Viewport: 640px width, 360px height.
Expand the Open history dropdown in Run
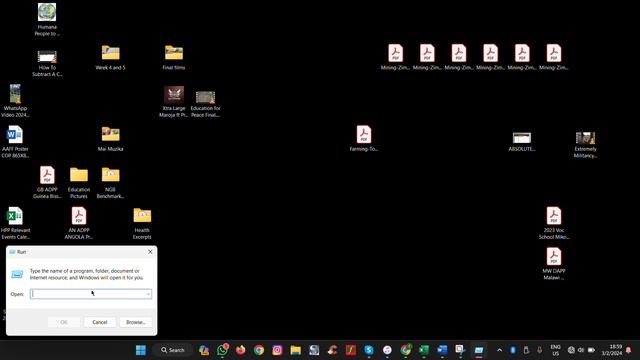[148, 294]
